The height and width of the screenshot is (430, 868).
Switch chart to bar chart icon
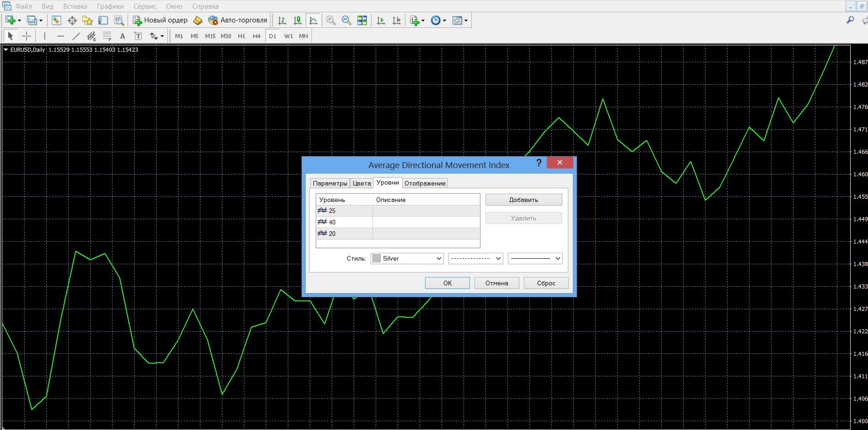point(282,20)
